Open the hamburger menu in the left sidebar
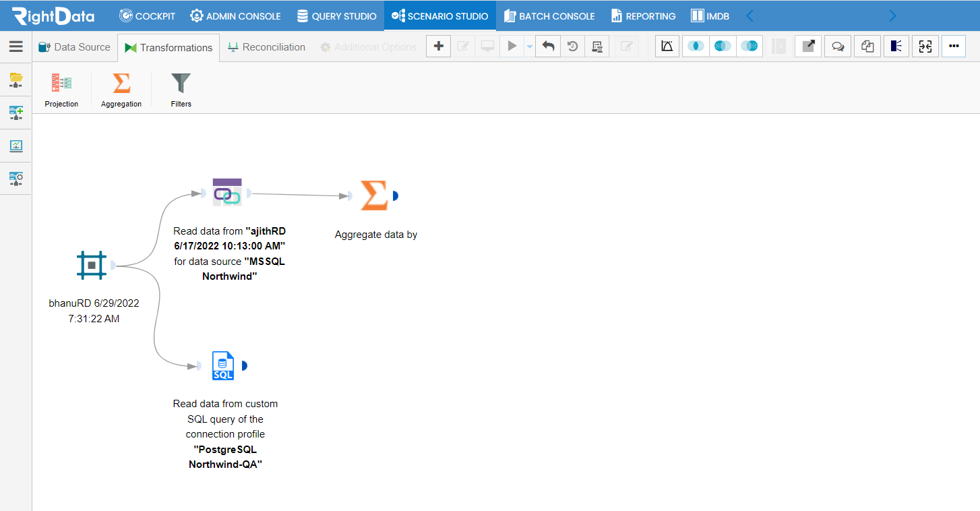The width and height of the screenshot is (980, 511). (16, 47)
